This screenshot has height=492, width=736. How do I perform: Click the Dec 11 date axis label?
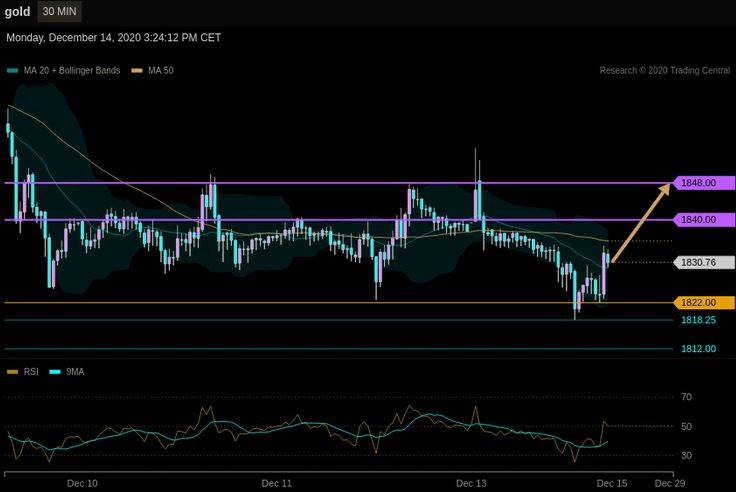(276, 483)
